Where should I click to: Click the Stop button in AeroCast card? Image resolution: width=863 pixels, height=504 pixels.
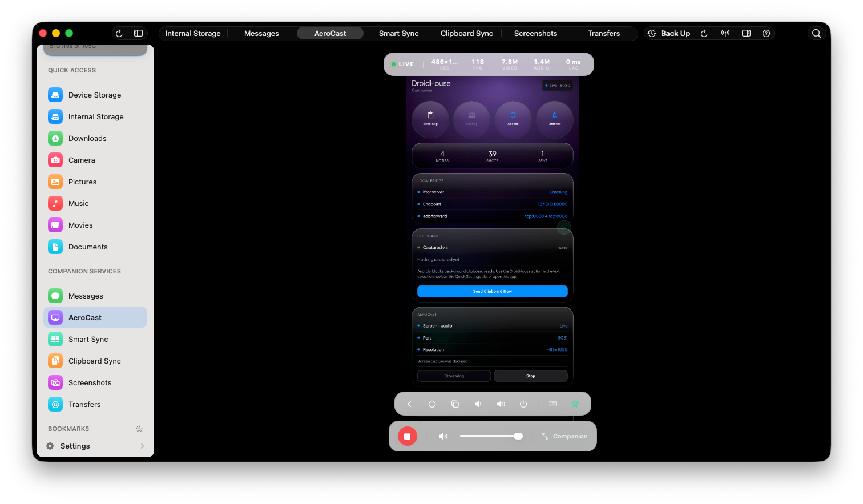click(x=531, y=376)
